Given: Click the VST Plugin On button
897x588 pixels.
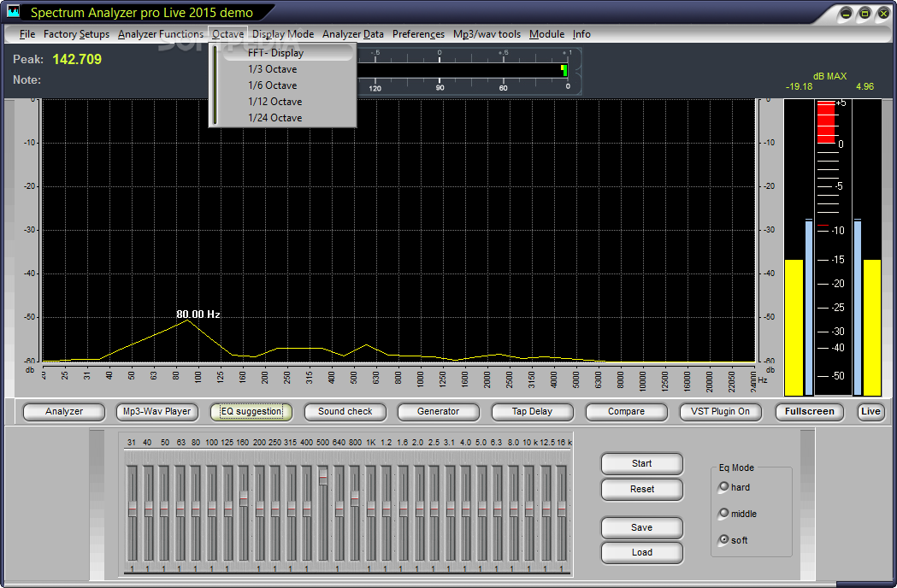Looking at the screenshot, I should click(x=720, y=412).
